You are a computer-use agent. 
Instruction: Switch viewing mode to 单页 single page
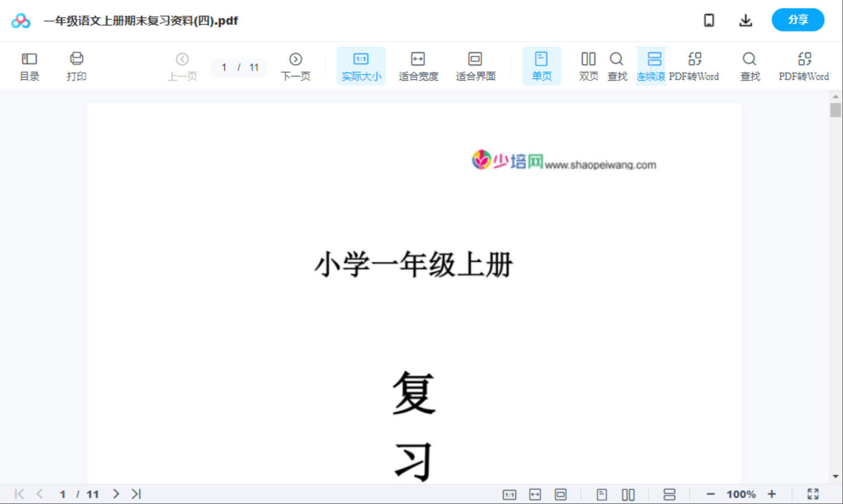(542, 65)
